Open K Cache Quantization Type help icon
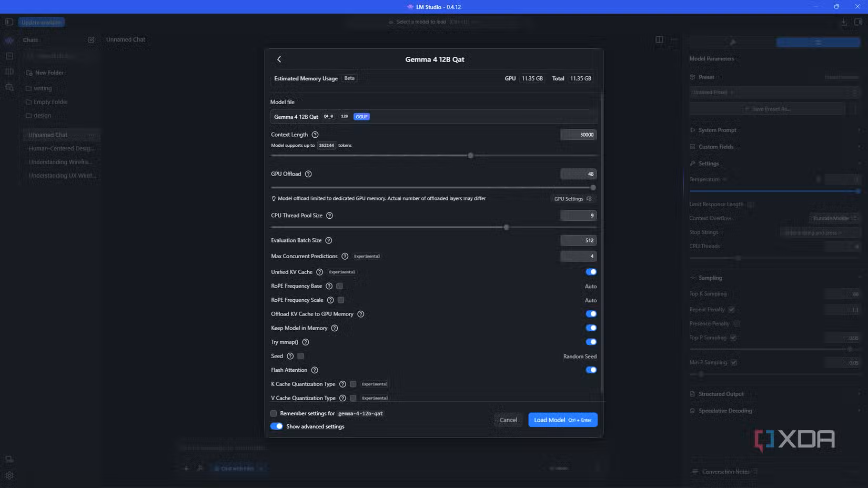This screenshot has width=868, height=488. pos(342,384)
